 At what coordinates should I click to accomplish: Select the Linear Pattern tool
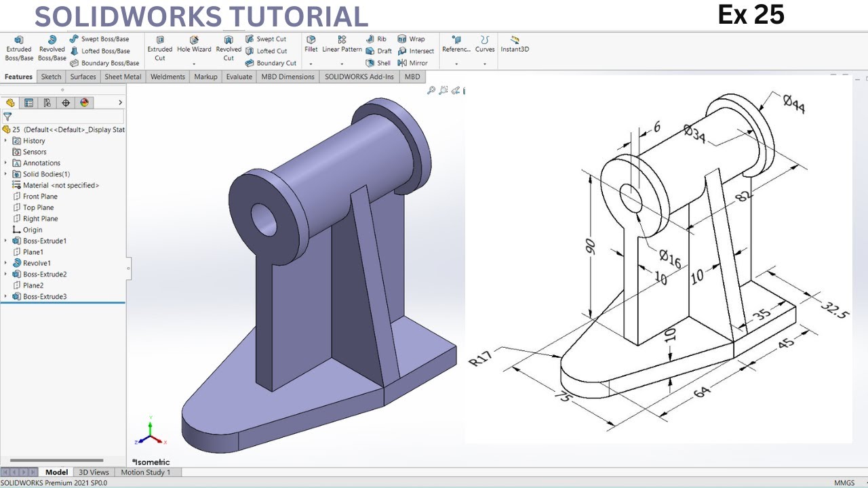(342, 45)
